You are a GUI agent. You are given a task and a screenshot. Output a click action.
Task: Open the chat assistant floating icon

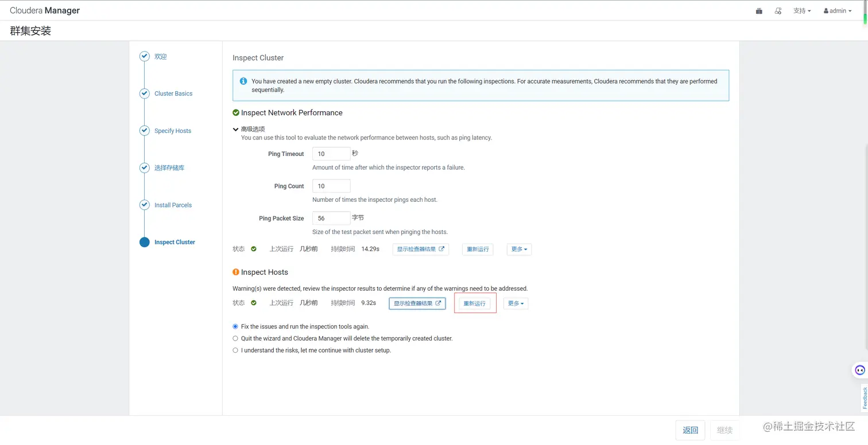(x=859, y=370)
